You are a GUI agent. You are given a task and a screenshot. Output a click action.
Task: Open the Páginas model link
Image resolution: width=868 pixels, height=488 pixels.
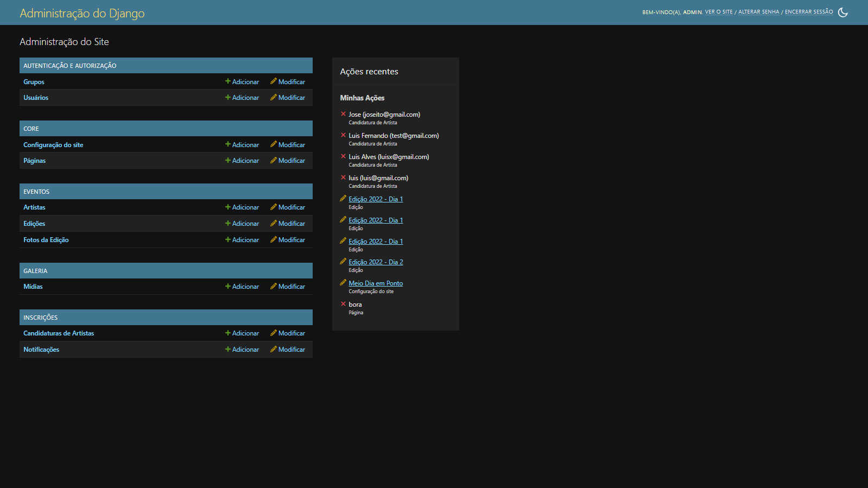coord(34,161)
